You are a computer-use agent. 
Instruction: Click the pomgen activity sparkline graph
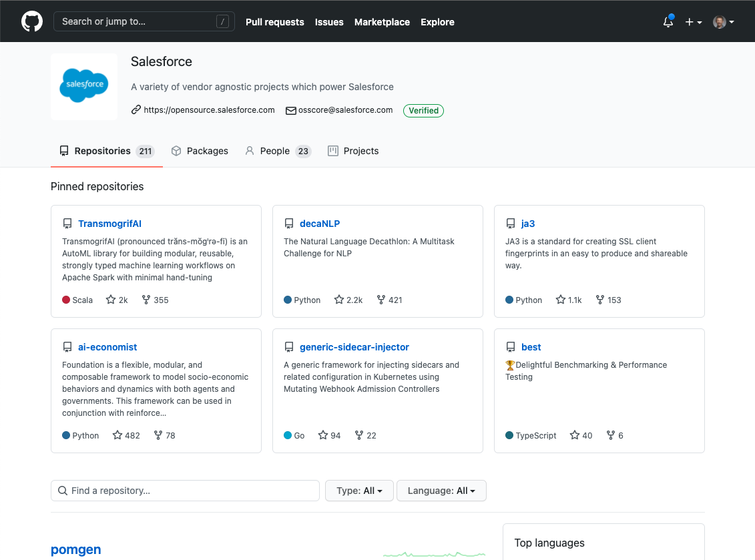pyautogui.click(x=434, y=554)
